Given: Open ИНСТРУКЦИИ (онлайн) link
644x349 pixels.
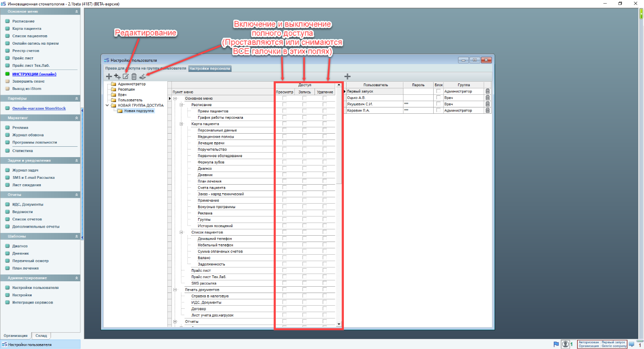Looking at the screenshot, I should [x=34, y=74].
